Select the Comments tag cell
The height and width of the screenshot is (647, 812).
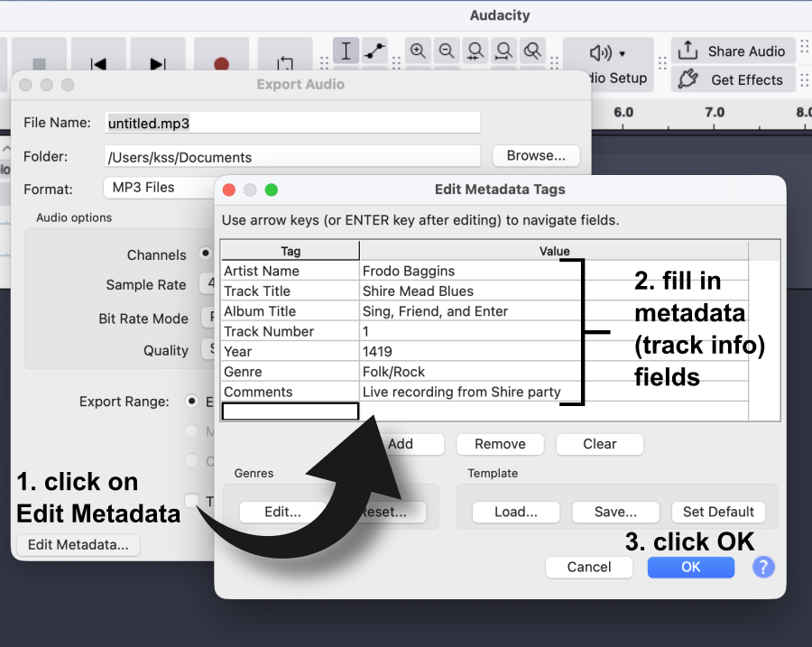pyautogui.click(x=291, y=393)
